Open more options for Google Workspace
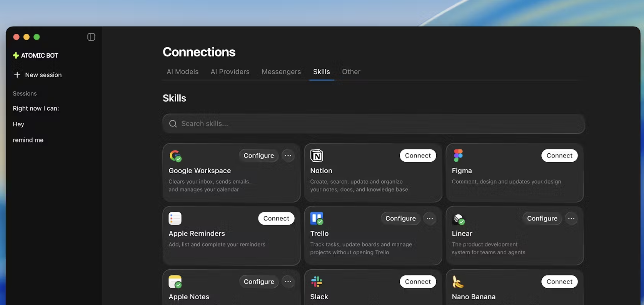 pyautogui.click(x=288, y=156)
